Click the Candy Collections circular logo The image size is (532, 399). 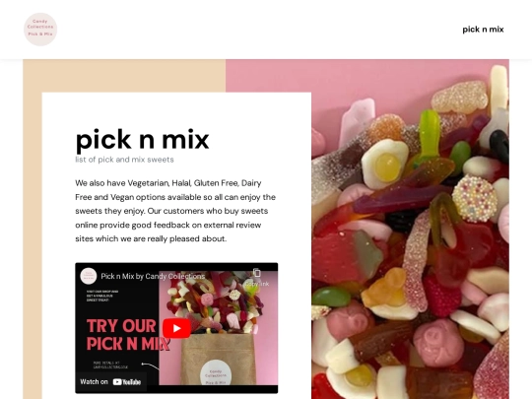[40, 30]
